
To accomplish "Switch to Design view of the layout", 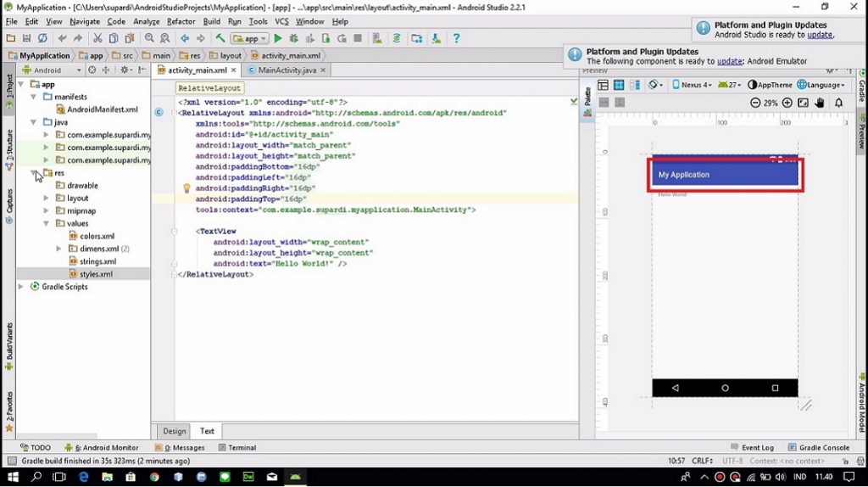I will pos(175,431).
